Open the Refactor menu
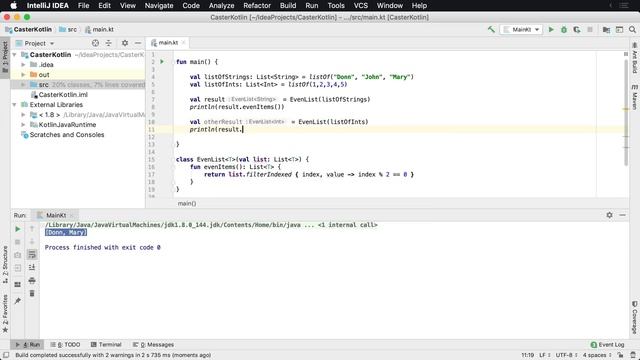The image size is (640, 360). [257, 5]
